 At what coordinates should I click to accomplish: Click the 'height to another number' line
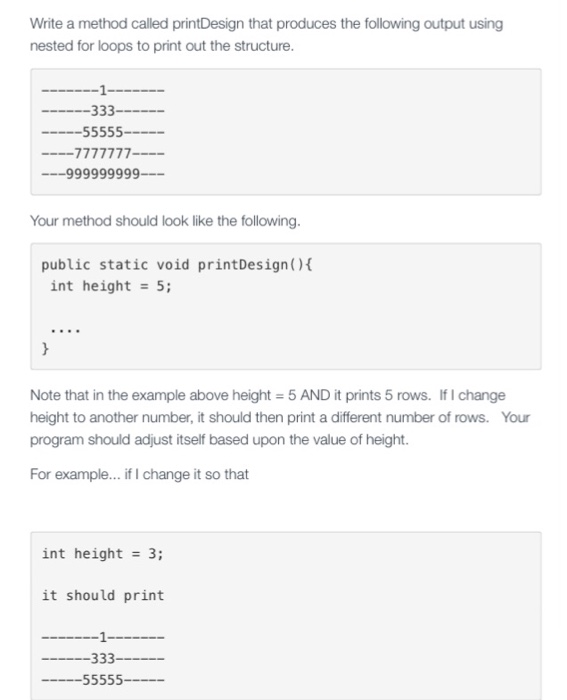point(280,417)
